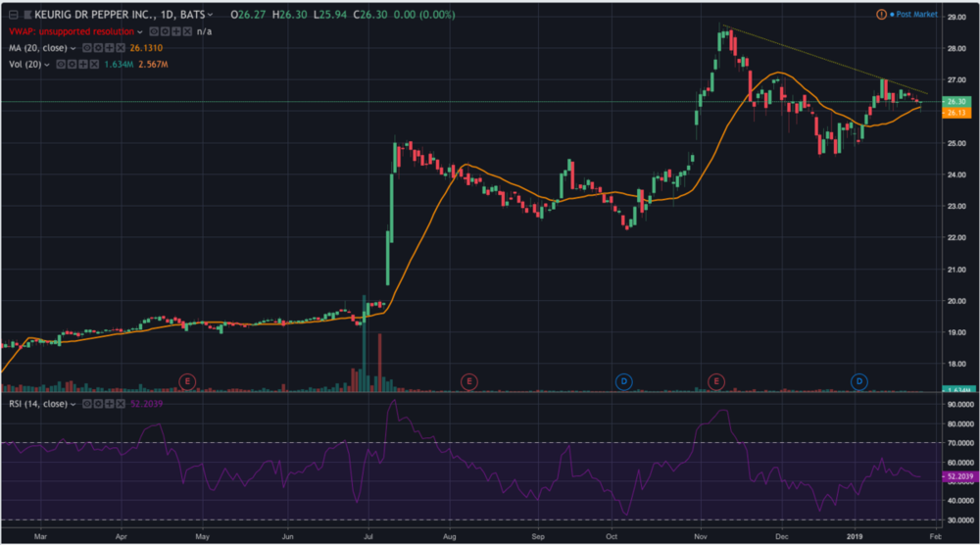Click the flag icon beside Keurig Dr Pepper
Viewport: 980px width, 545px height.
click(x=27, y=15)
